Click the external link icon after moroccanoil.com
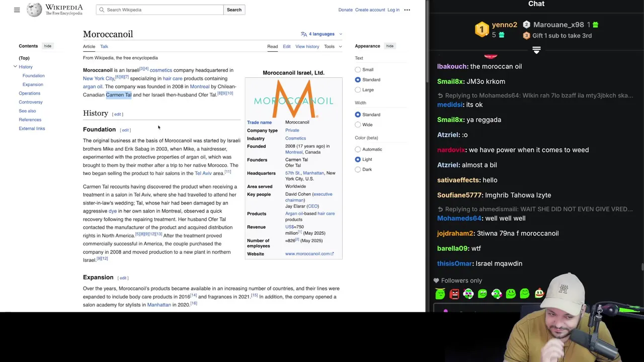Viewport: 644px width, 362px height. (x=332, y=254)
